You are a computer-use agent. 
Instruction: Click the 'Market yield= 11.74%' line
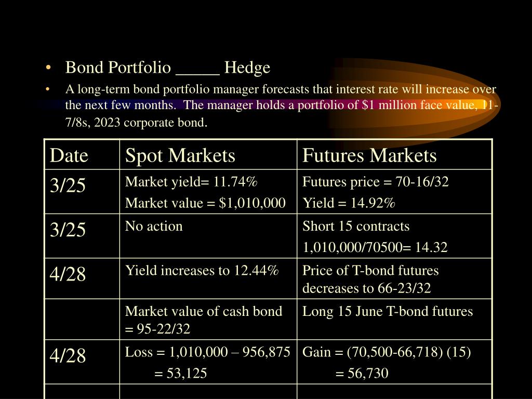191,182
